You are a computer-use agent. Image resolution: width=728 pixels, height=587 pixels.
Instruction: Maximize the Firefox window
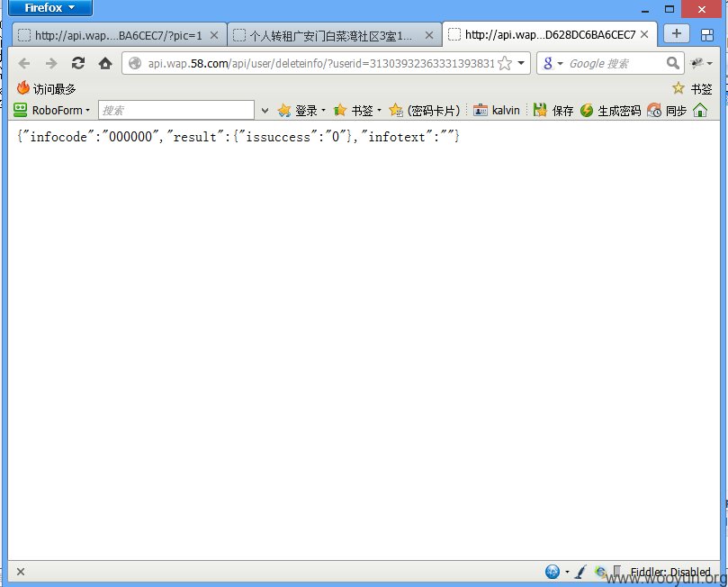tap(669, 9)
